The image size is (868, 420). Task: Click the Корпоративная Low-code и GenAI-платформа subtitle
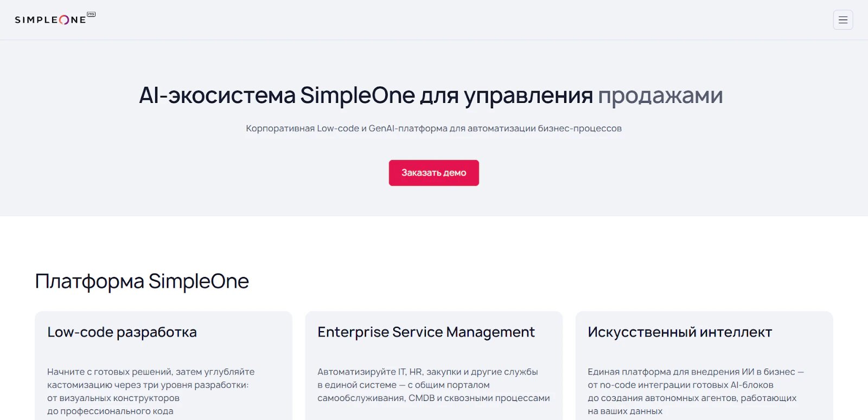click(x=434, y=128)
